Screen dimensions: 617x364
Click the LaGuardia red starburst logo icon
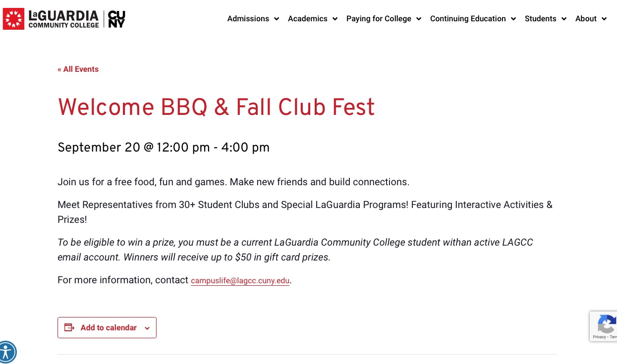pos(13,19)
